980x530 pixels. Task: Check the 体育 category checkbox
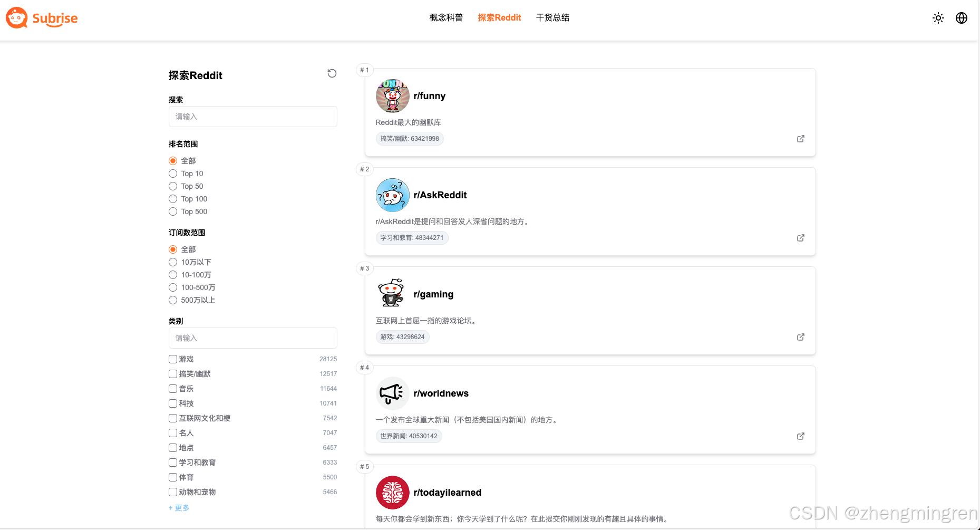pos(173,477)
